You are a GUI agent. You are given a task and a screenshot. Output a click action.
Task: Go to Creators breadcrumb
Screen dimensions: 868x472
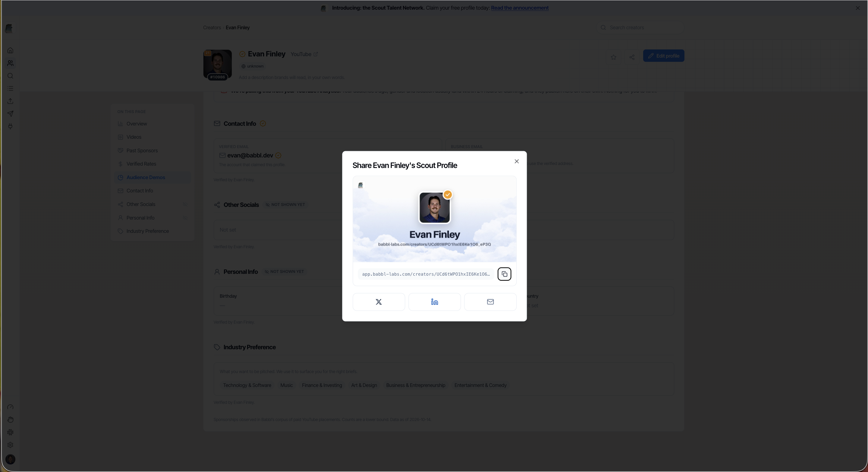click(x=212, y=28)
